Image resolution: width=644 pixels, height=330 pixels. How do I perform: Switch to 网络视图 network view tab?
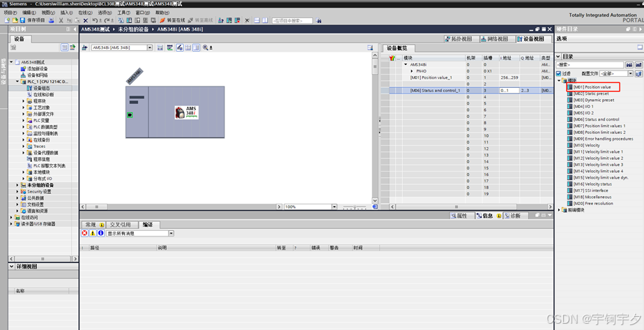pyautogui.click(x=498, y=38)
